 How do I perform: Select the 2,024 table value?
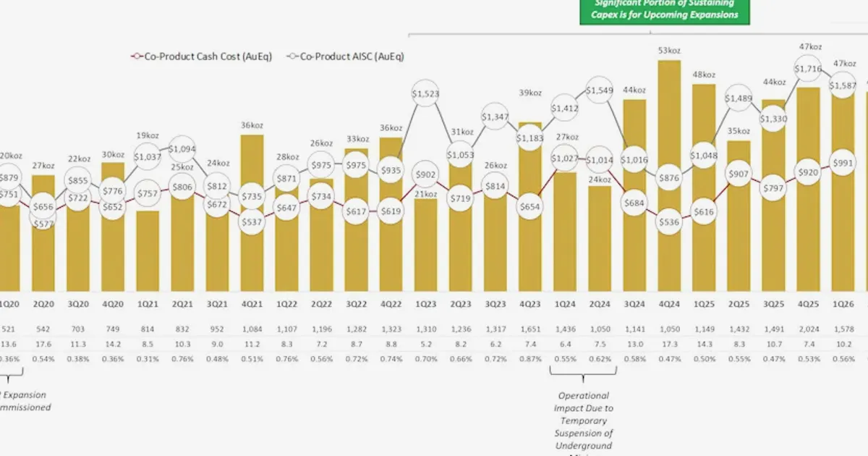[808, 328]
